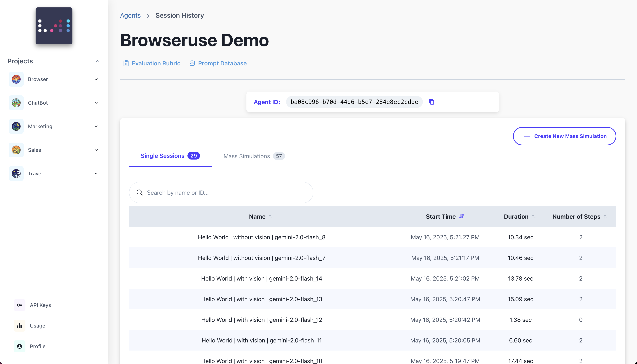Click the Browser project avatar icon
Screen dimensions: 637x364
pyautogui.click(x=16, y=79)
